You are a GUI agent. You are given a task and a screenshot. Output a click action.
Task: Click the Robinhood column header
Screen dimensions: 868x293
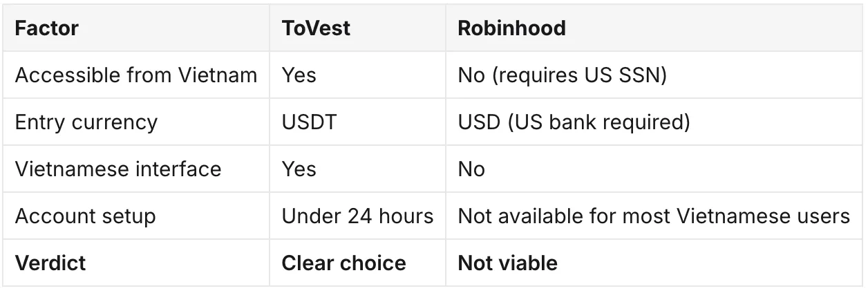[x=511, y=28]
